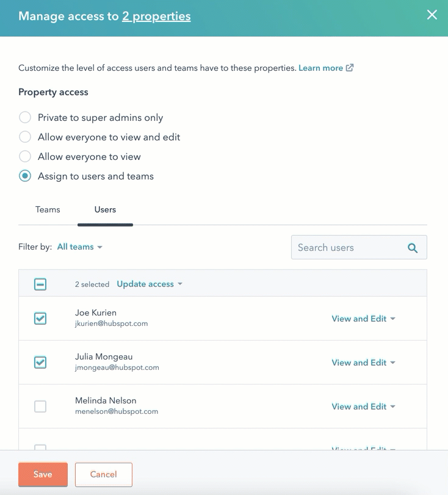Click the search magnifier icon

click(x=413, y=248)
